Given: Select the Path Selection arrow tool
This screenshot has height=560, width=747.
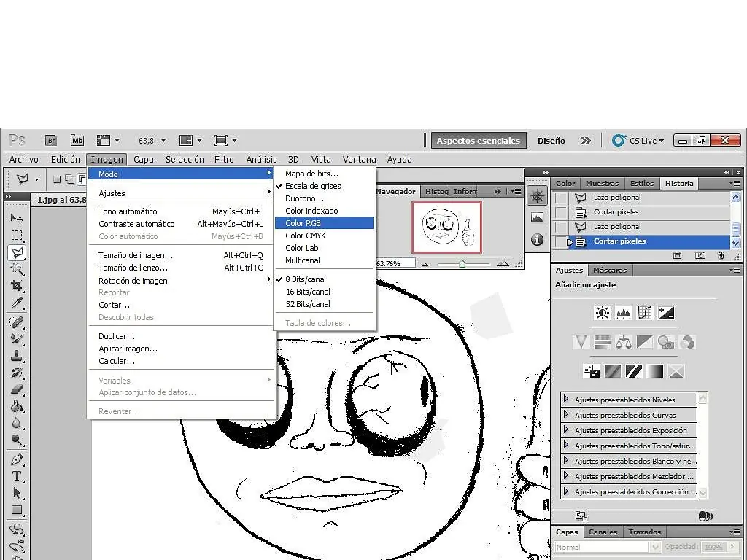Looking at the screenshot, I should (17, 493).
